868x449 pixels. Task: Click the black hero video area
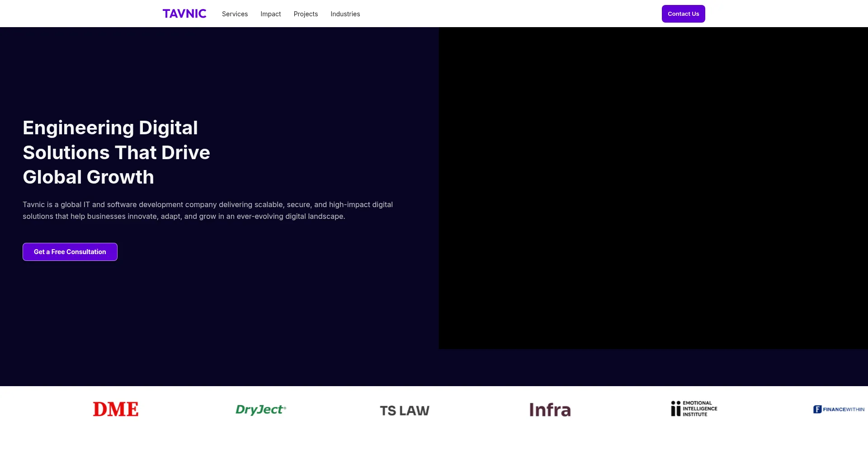pos(653,188)
